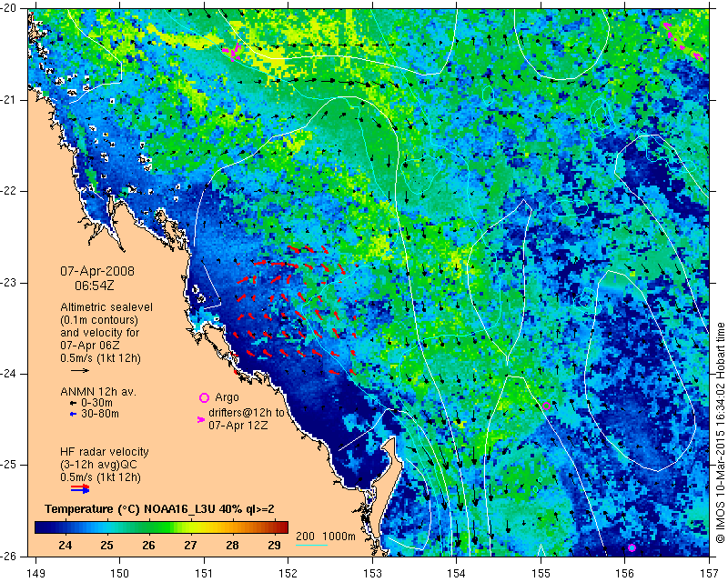Click latitude axis label -25
The image size is (728, 582).
click(x=7, y=465)
